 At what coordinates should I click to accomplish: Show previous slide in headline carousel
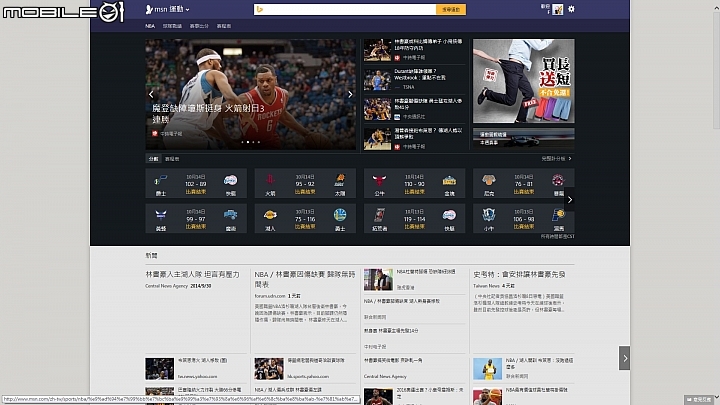[151, 95]
